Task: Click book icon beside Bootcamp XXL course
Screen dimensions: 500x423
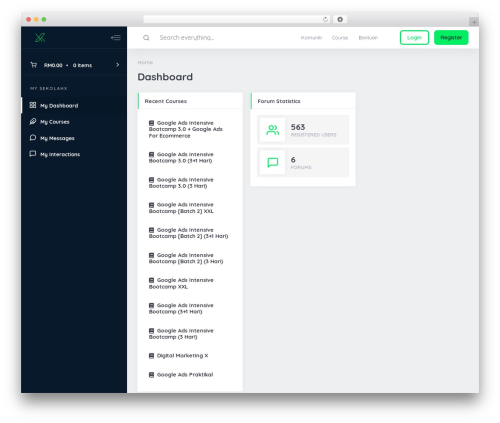Action: (x=151, y=280)
